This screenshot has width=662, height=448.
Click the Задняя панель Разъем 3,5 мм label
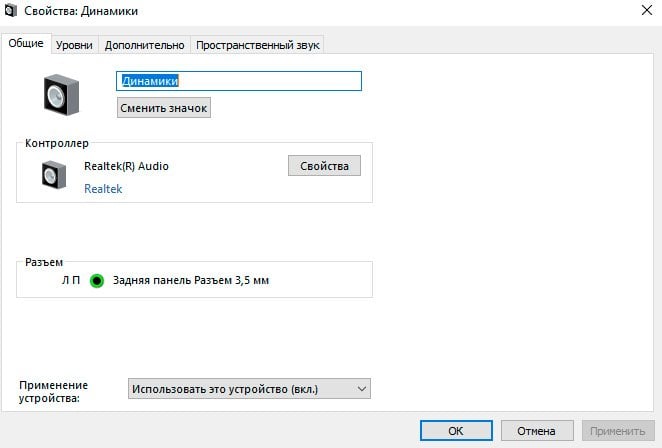[x=191, y=280]
